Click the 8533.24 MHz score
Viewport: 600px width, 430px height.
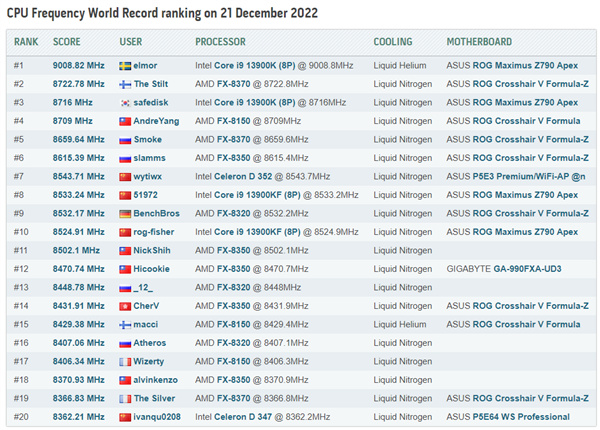pyautogui.click(x=78, y=195)
